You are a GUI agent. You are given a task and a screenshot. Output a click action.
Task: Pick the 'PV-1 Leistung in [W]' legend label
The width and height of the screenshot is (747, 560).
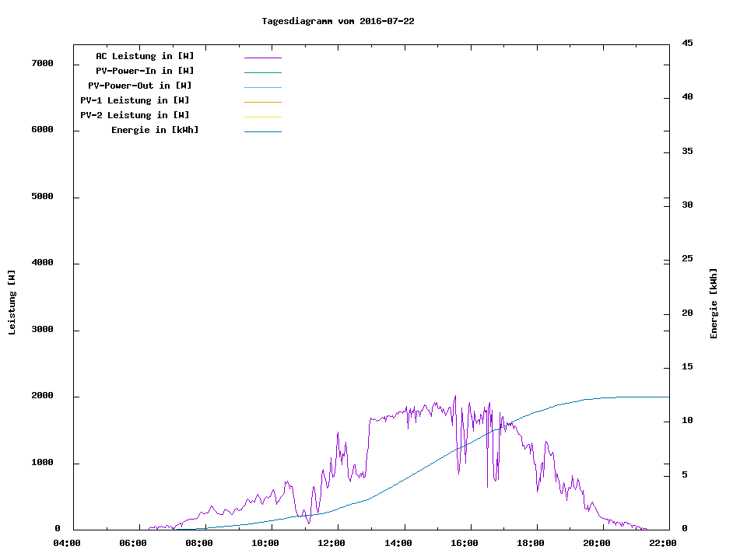[x=135, y=100]
